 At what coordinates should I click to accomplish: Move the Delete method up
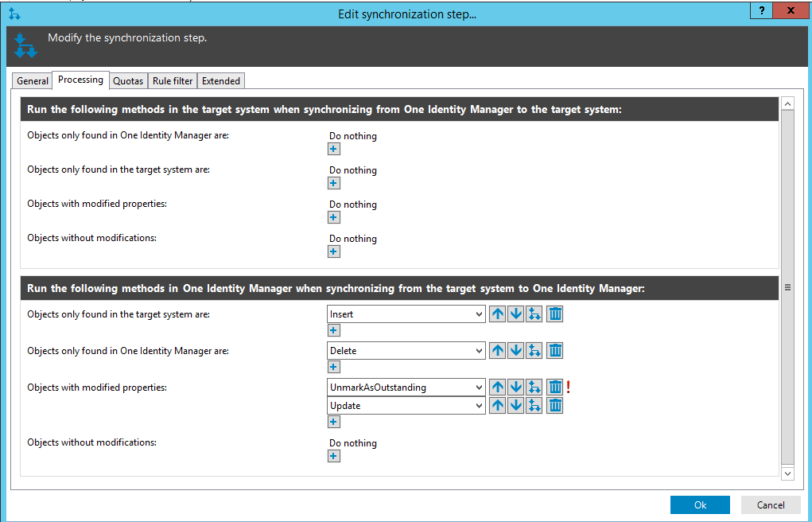(497, 351)
